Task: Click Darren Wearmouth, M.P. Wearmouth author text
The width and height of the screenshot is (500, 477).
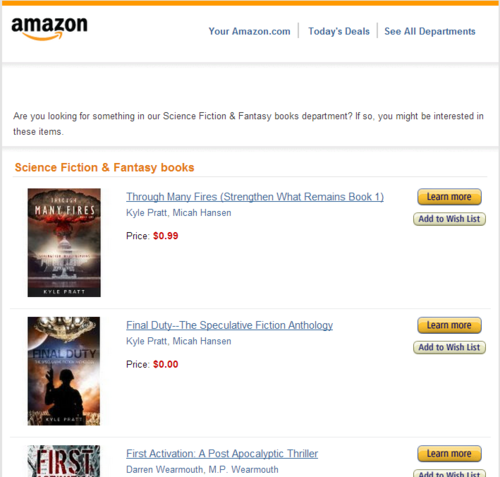Action: coord(202,470)
